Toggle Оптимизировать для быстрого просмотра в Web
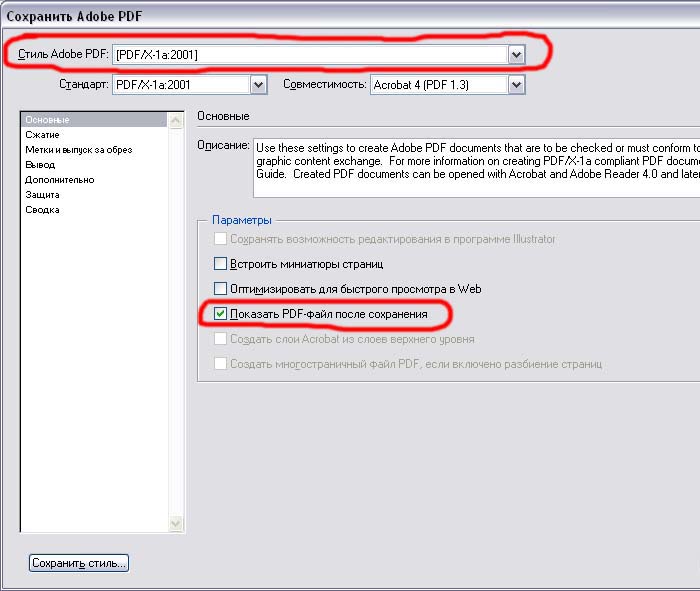 [x=221, y=289]
